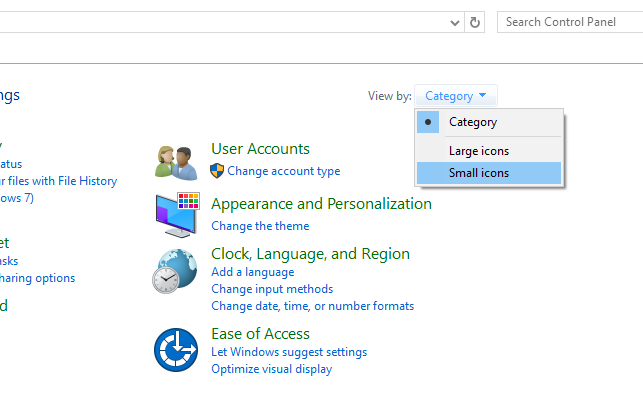
Task: Open the User Accounts icon
Action: tap(176, 163)
